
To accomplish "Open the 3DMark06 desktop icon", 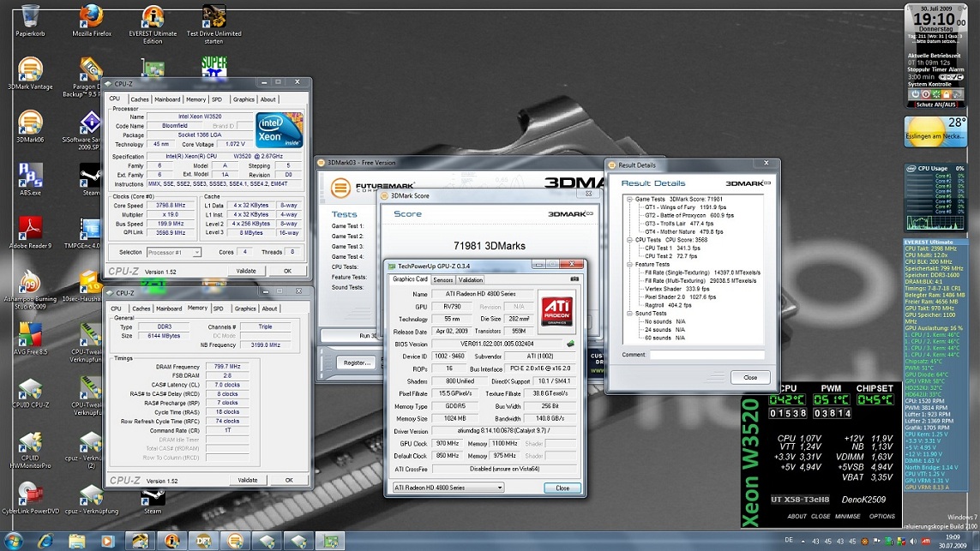I will click(30, 126).
